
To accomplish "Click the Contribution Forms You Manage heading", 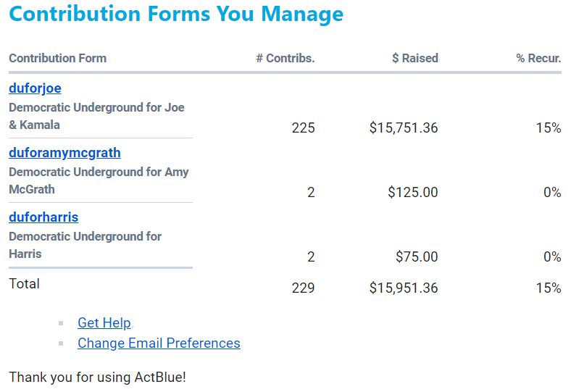I will click(x=176, y=14).
